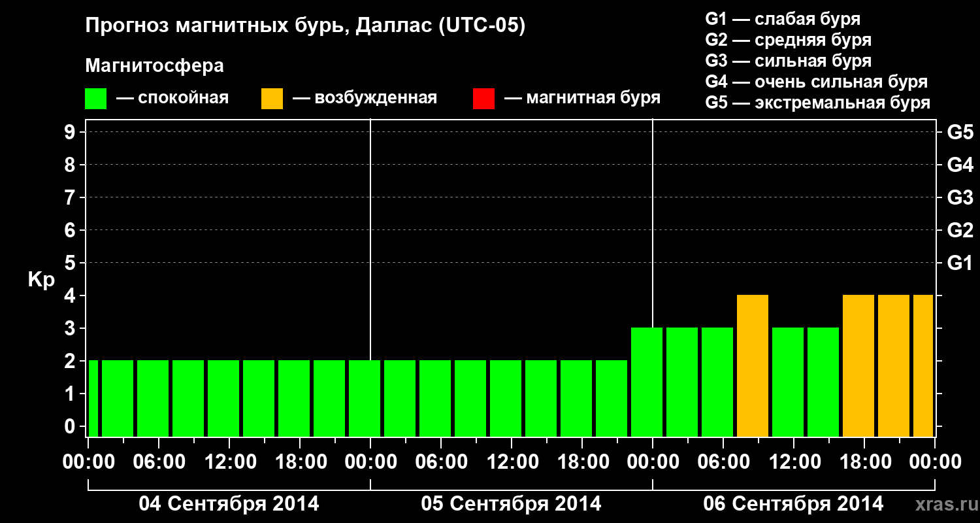Click the first '00:00' tick at chart start
980x523 pixels.
pos(88,462)
